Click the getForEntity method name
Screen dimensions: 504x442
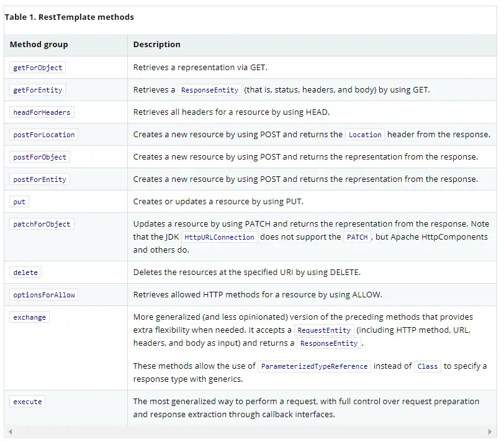[x=38, y=90]
